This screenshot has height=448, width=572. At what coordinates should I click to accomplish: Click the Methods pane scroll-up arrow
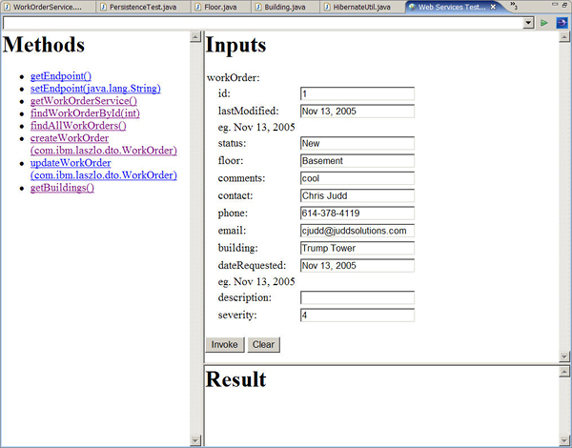point(196,37)
